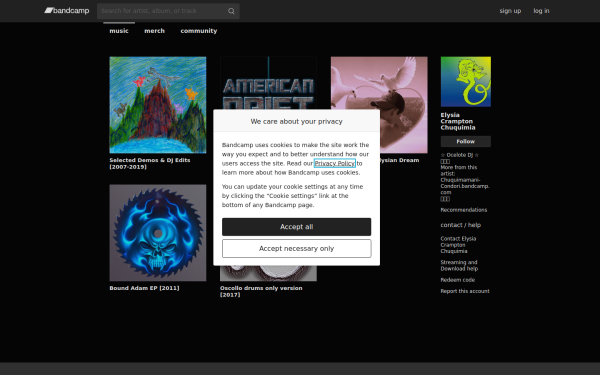The width and height of the screenshot is (600, 375).
Task: Click the 'contact / help' heading
Action: (x=461, y=225)
